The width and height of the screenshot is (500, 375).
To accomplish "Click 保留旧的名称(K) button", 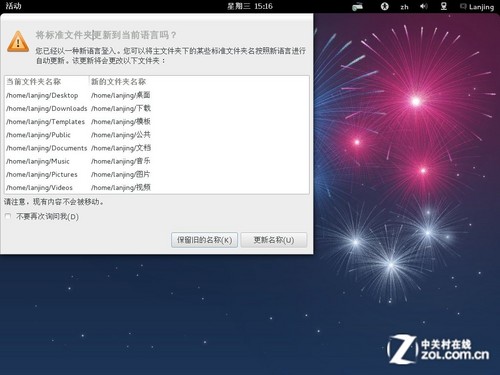I will click(204, 240).
